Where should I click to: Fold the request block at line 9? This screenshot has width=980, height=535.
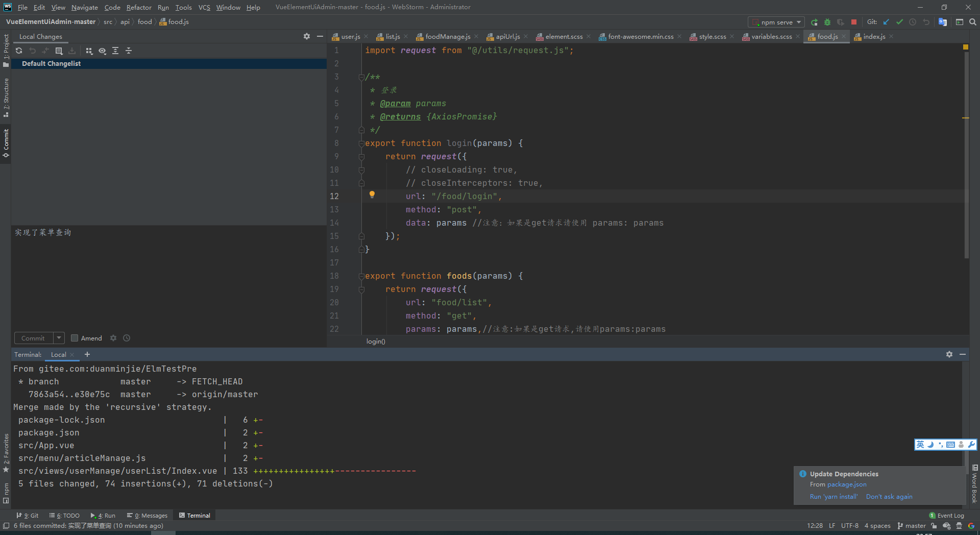[x=361, y=157]
